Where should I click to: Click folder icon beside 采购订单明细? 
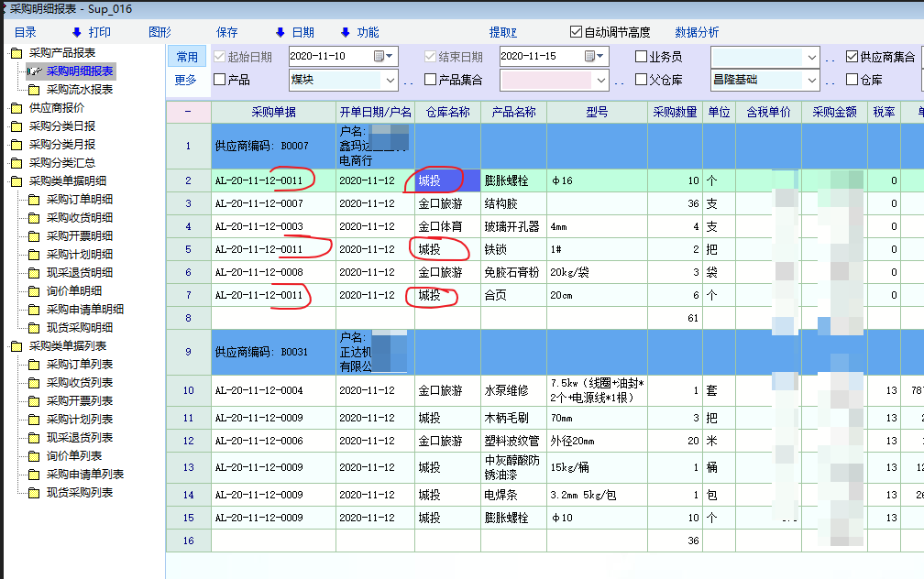click(34, 200)
